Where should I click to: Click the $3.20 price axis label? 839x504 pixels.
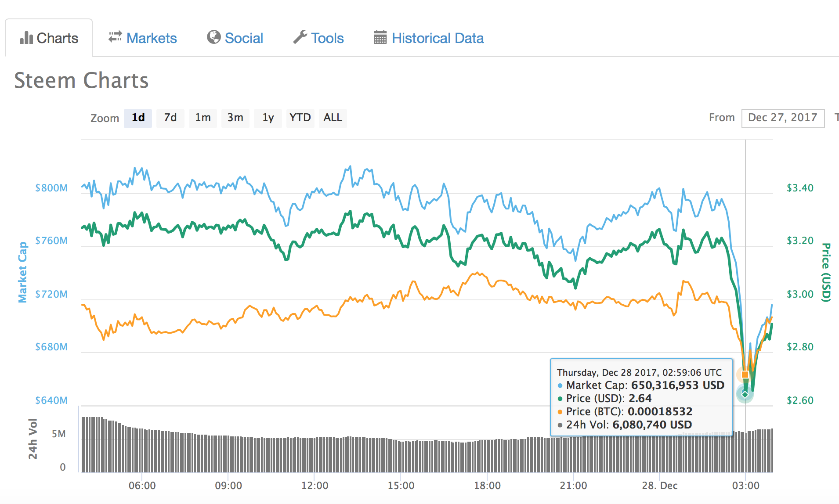pyautogui.click(x=800, y=241)
